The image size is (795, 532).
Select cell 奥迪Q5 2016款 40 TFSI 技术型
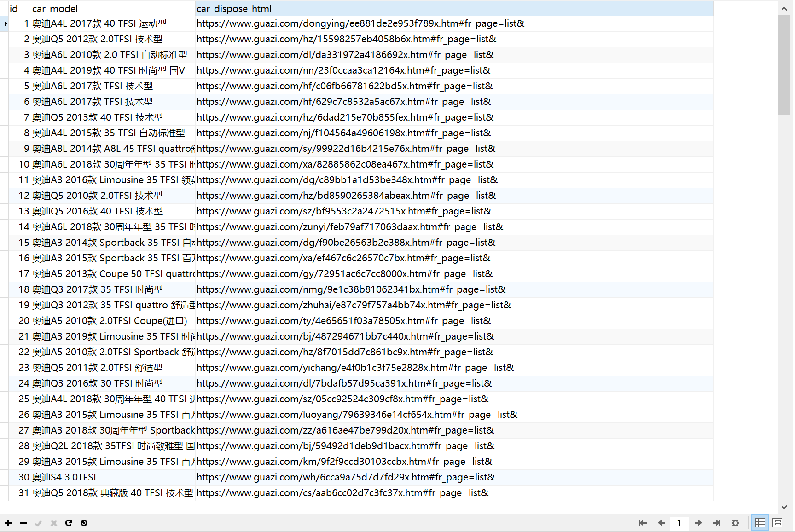click(113, 211)
